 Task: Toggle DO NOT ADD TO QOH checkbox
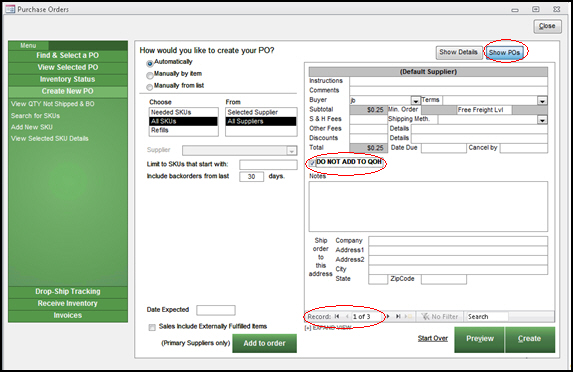[x=312, y=163]
